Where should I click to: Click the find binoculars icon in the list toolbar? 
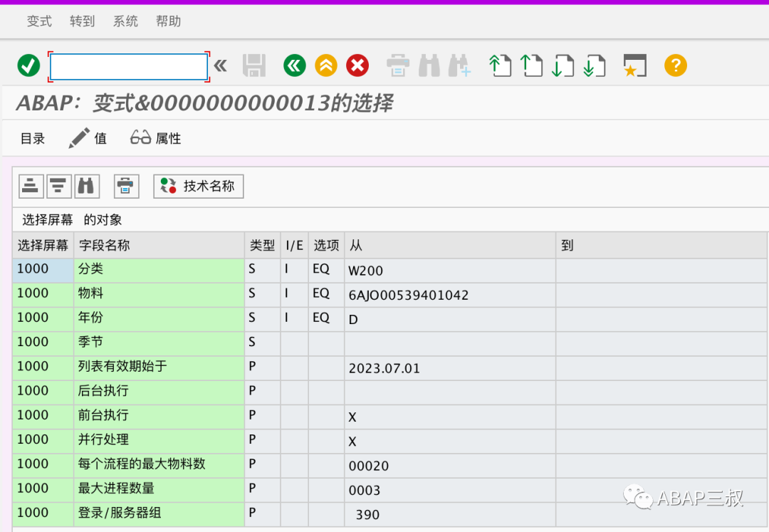pyautogui.click(x=87, y=187)
